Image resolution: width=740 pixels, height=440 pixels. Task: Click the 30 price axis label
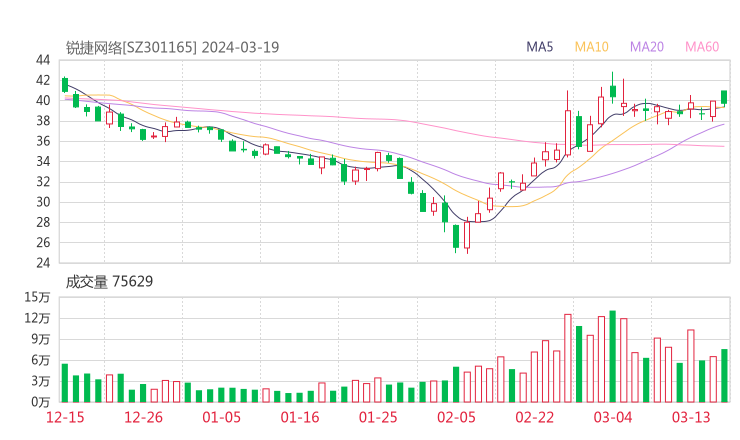coord(43,202)
